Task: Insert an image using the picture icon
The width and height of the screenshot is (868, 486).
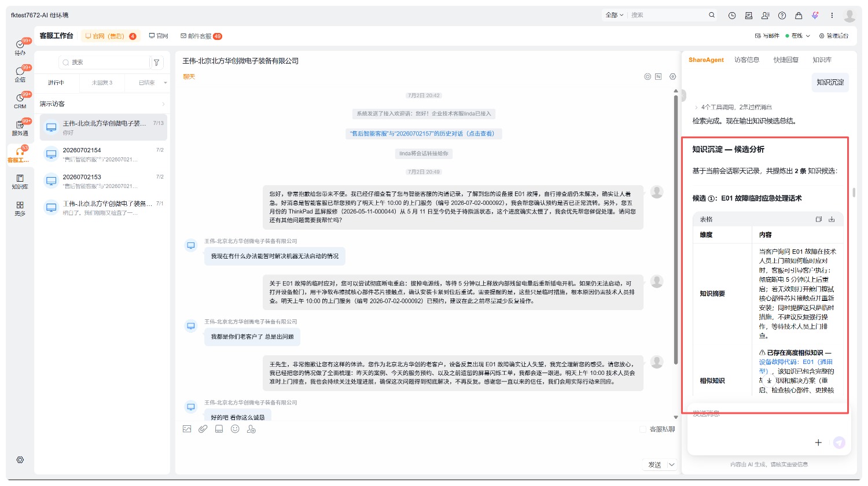Action: point(187,429)
